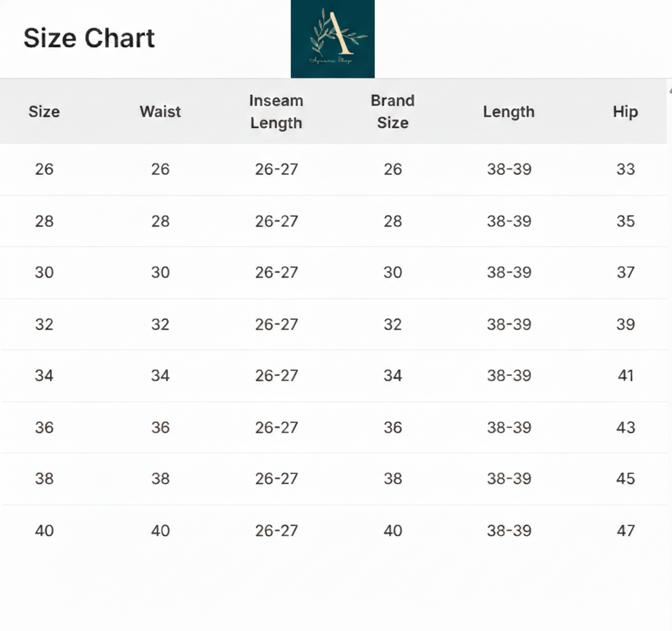The image size is (672, 631).
Task: Select hip measurement 47 in last row
Action: [x=625, y=531]
